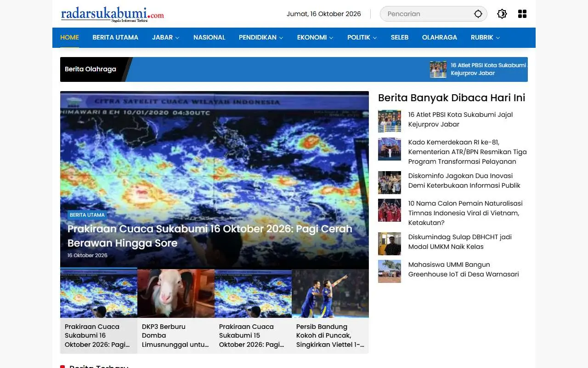Viewport: 588px width, 368px height.
Task: Click the Timnas Indonesia naturalisasi thumbnail
Action: (x=390, y=210)
